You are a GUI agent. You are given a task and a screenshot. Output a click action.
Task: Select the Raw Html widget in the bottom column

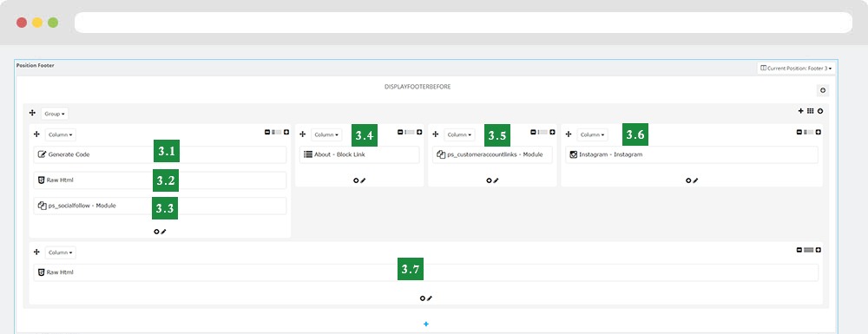click(425, 272)
